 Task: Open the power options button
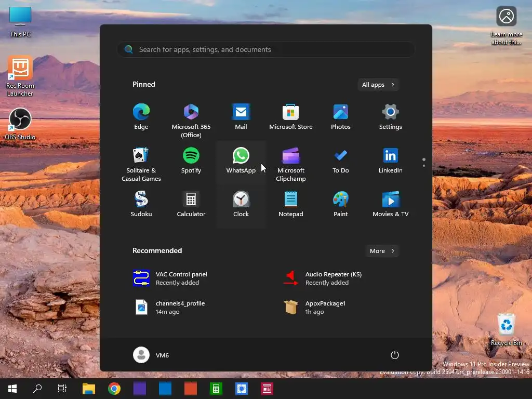point(395,355)
